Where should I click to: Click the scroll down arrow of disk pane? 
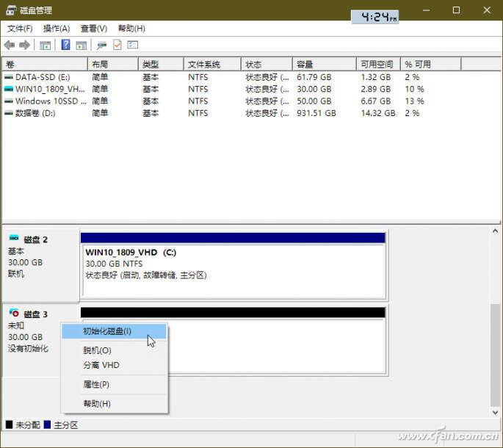click(x=495, y=412)
